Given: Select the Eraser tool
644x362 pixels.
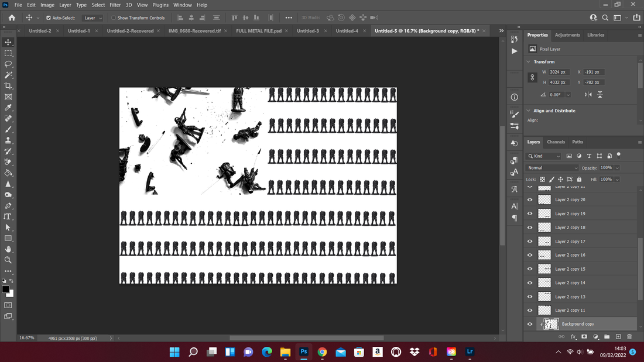Looking at the screenshot, I should [8, 162].
